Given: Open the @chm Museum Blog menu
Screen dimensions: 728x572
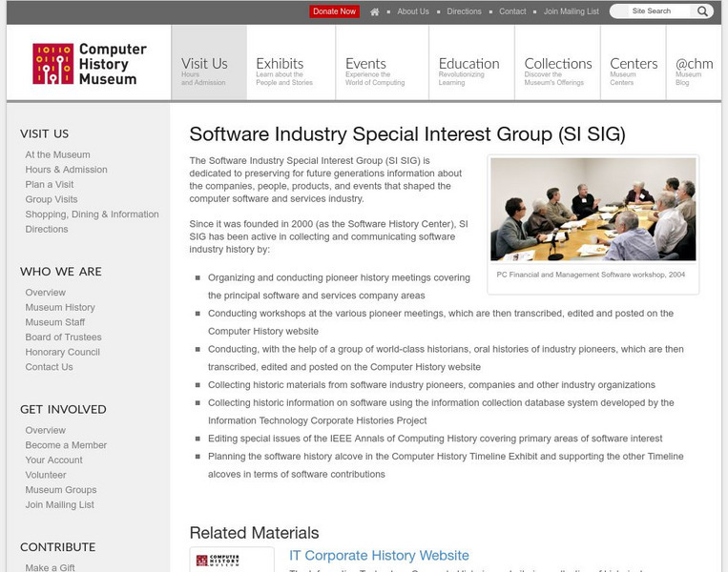Looking at the screenshot, I should (694, 63).
